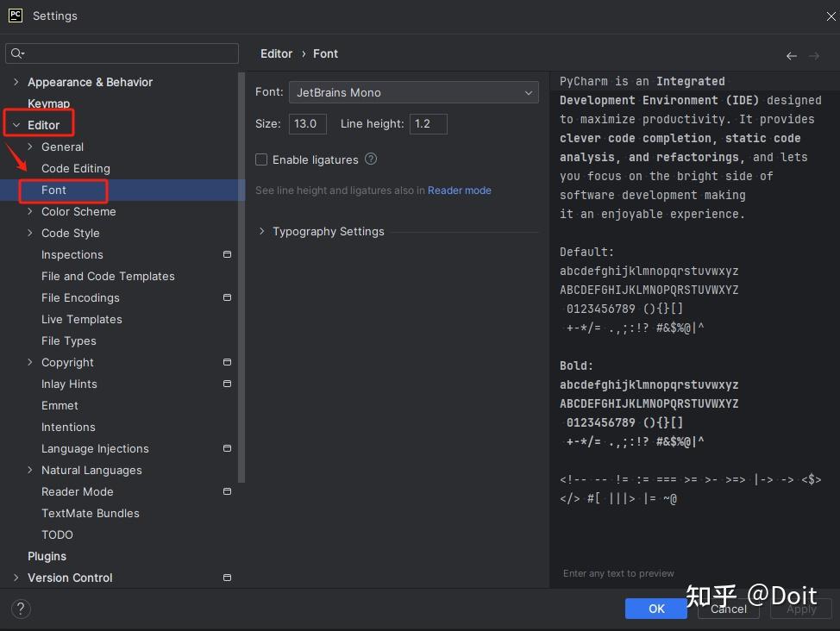Enable the ligatures checkbox
Screen dimensions: 840x631
[x=261, y=159]
